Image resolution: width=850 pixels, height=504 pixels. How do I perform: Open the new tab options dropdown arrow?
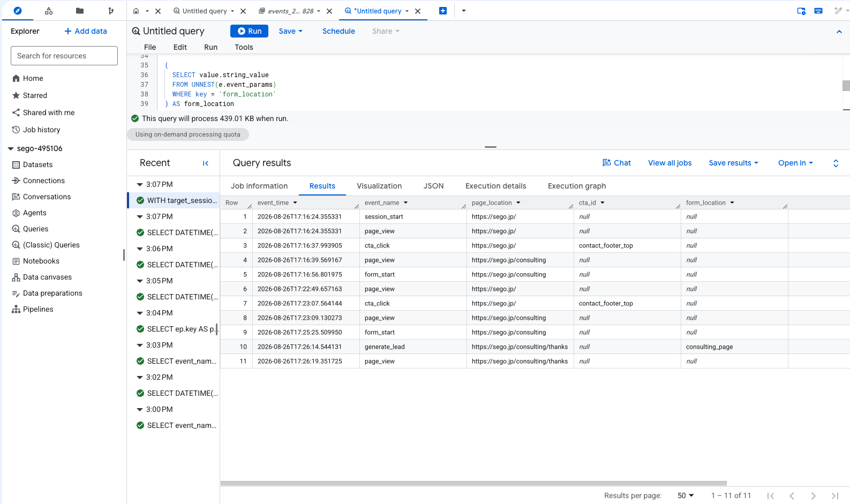coord(464,11)
